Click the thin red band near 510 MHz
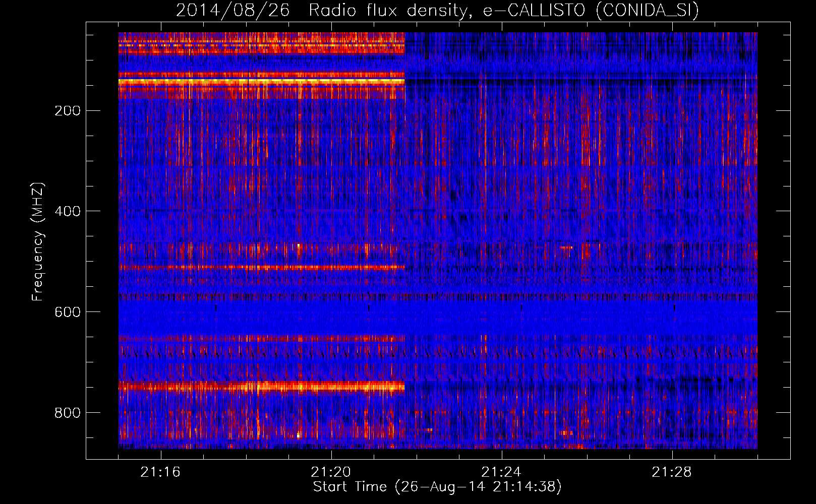The width and height of the screenshot is (816, 504). pos(261,268)
